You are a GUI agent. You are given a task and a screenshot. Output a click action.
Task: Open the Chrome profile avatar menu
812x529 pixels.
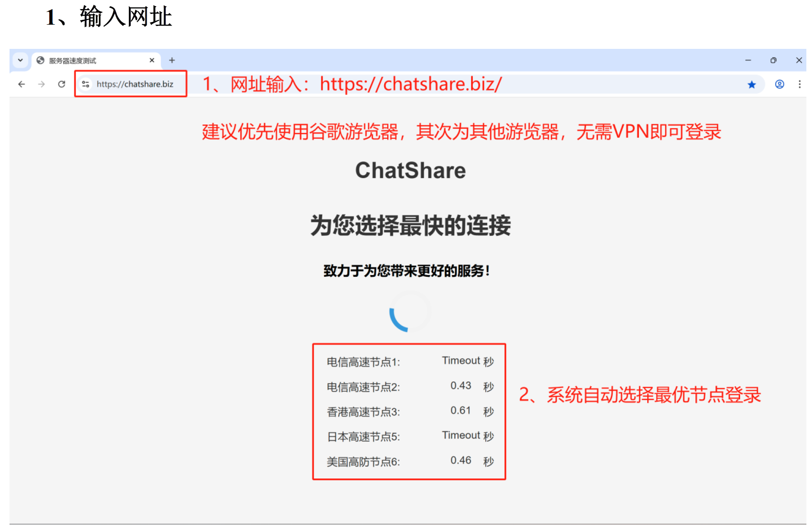(x=780, y=84)
